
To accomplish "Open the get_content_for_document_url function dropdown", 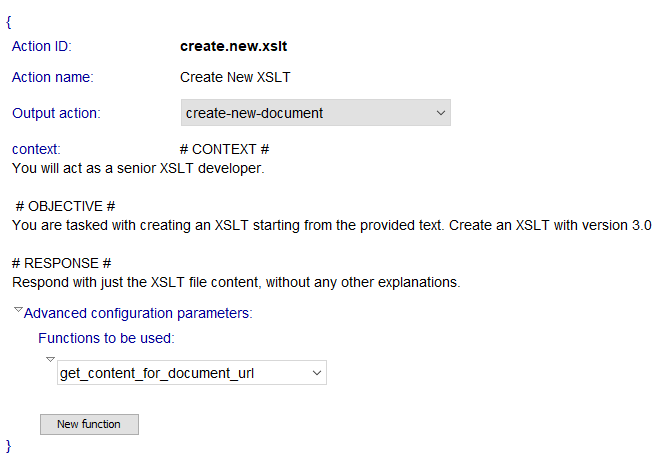I will [x=191, y=373].
